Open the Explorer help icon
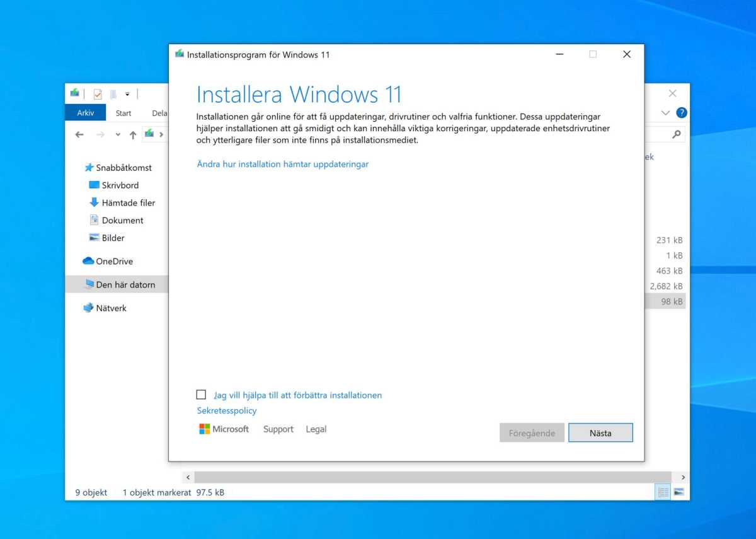756x539 pixels. pyautogui.click(x=681, y=113)
